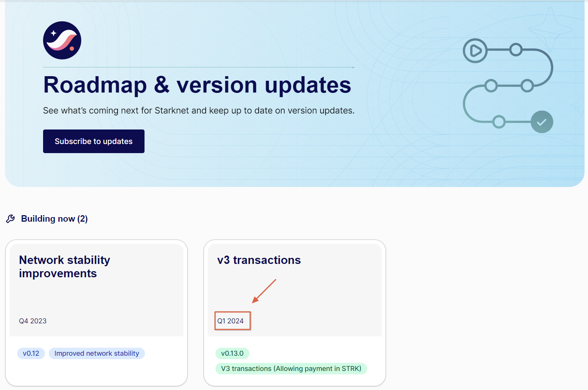Click the Building now (2) heading

tap(55, 219)
